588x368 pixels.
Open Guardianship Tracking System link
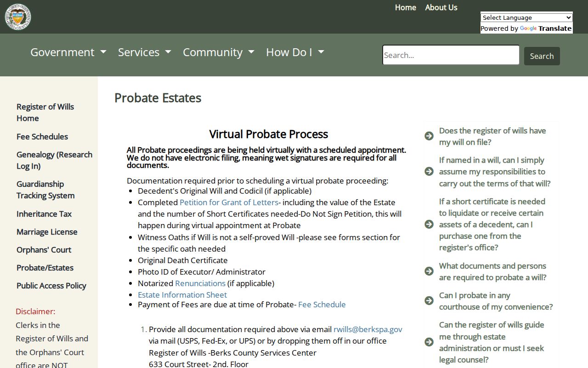coord(45,190)
